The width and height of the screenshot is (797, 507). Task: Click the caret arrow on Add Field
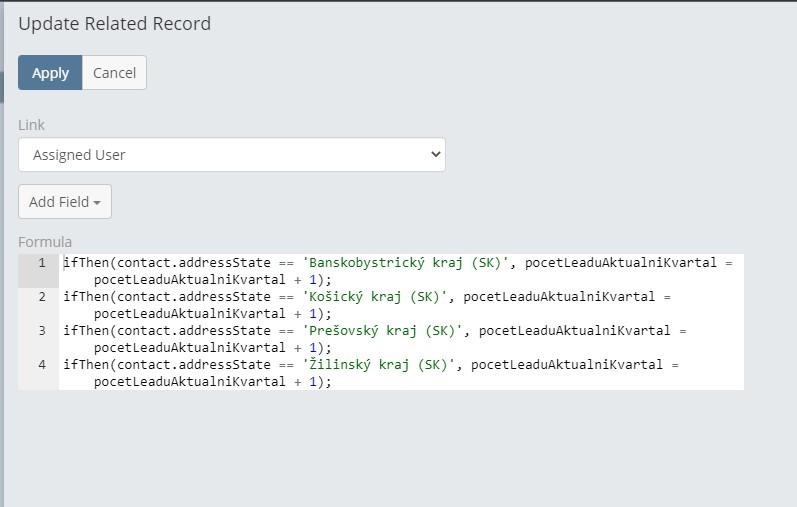click(x=97, y=203)
